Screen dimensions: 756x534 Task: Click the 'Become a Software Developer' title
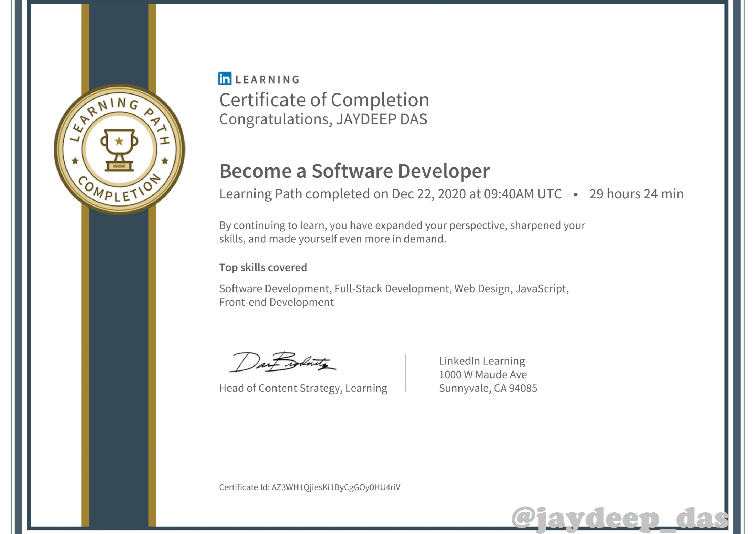354,171
